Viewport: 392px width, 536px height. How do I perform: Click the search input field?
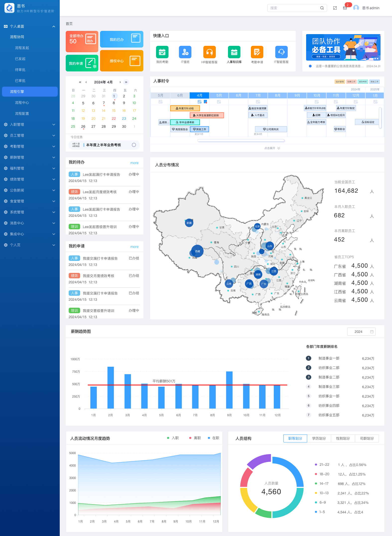294,8
